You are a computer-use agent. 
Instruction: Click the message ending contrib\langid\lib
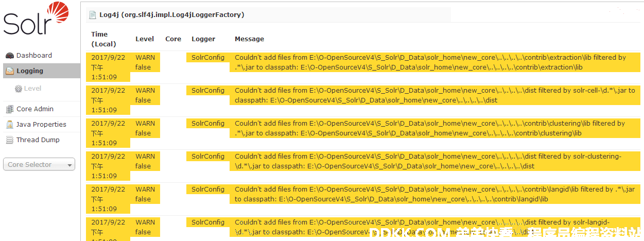435,194
